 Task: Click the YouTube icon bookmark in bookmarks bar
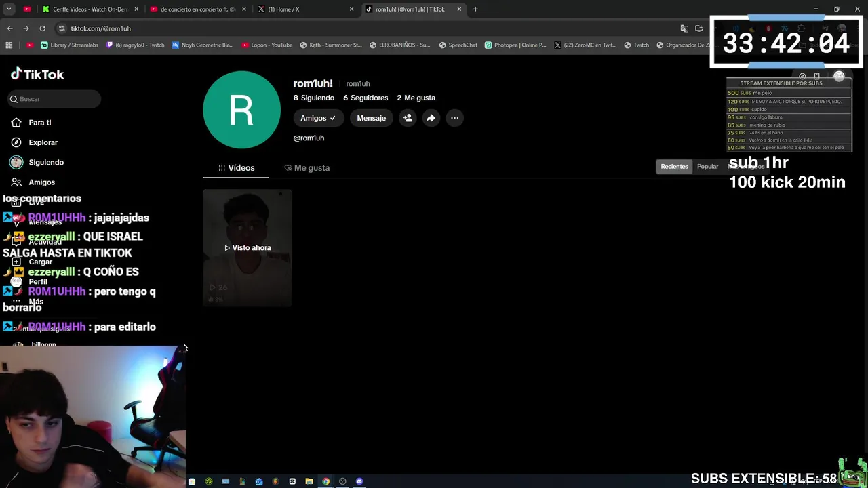29,45
